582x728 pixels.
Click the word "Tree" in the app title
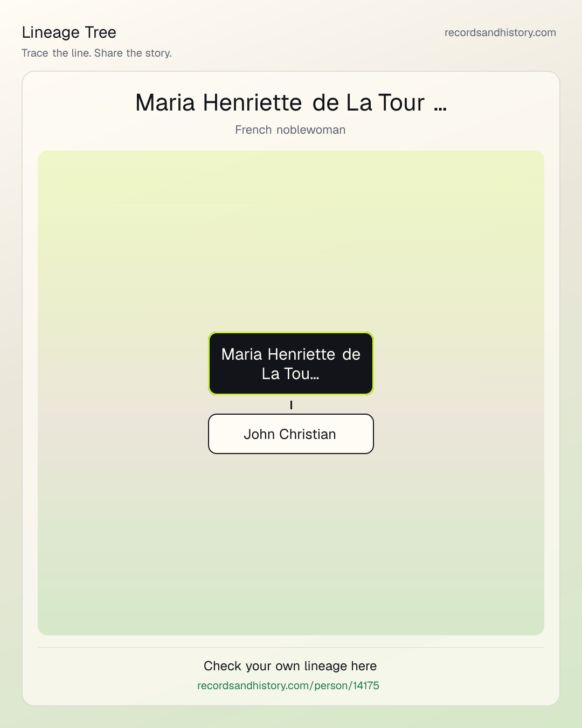[x=100, y=32]
